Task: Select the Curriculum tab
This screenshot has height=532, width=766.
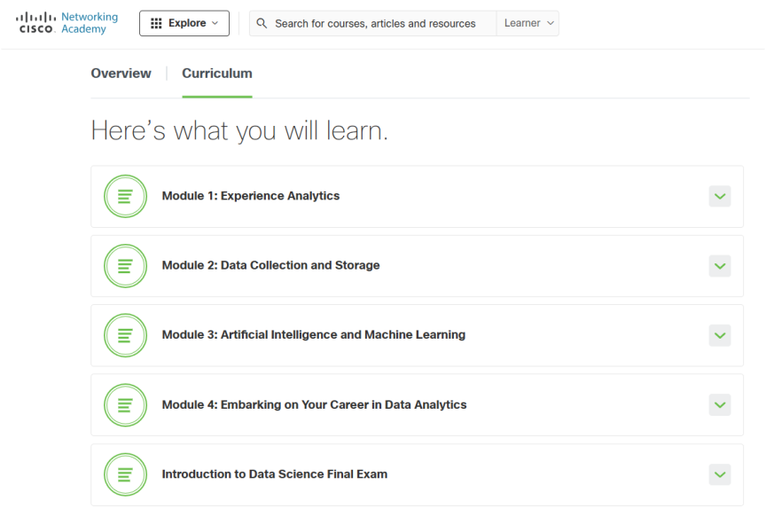Action: 217,74
